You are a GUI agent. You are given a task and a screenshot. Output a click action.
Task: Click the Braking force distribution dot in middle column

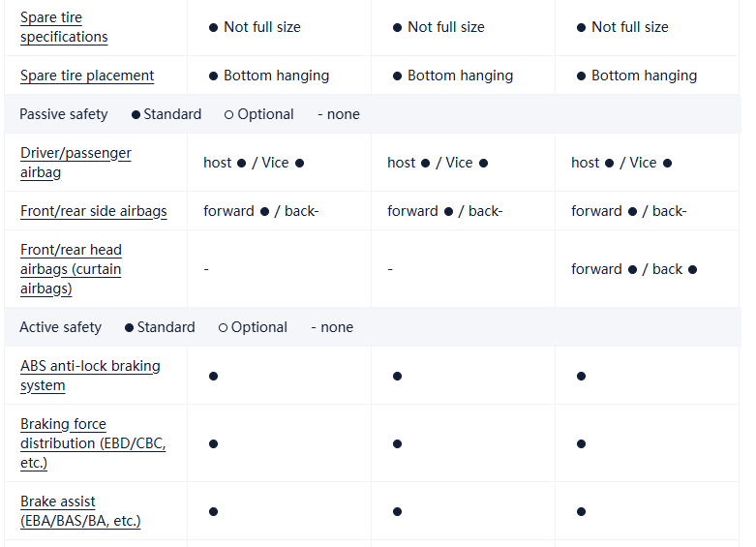point(397,443)
